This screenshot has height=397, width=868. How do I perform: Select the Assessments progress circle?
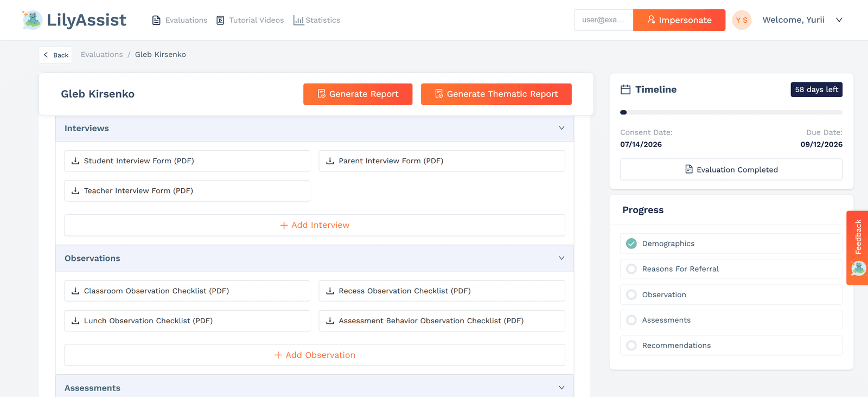click(x=631, y=320)
